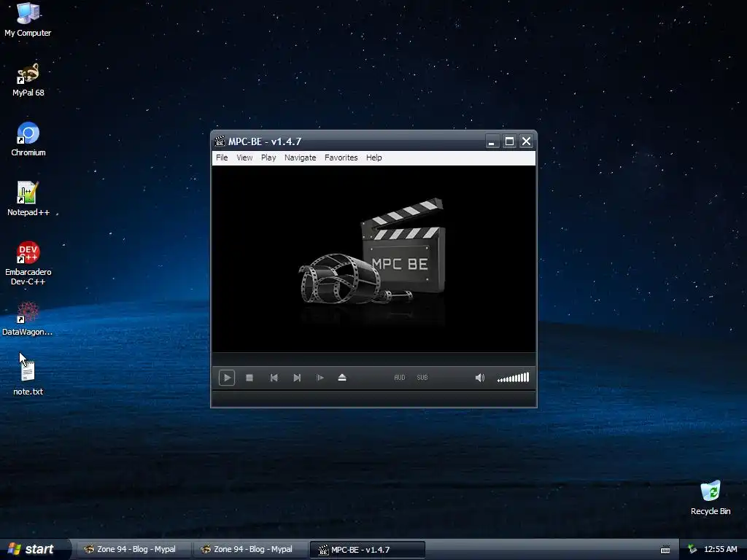Screen dimensions: 747x560
Task: Open the Favorites menu
Action: tap(341, 157)
